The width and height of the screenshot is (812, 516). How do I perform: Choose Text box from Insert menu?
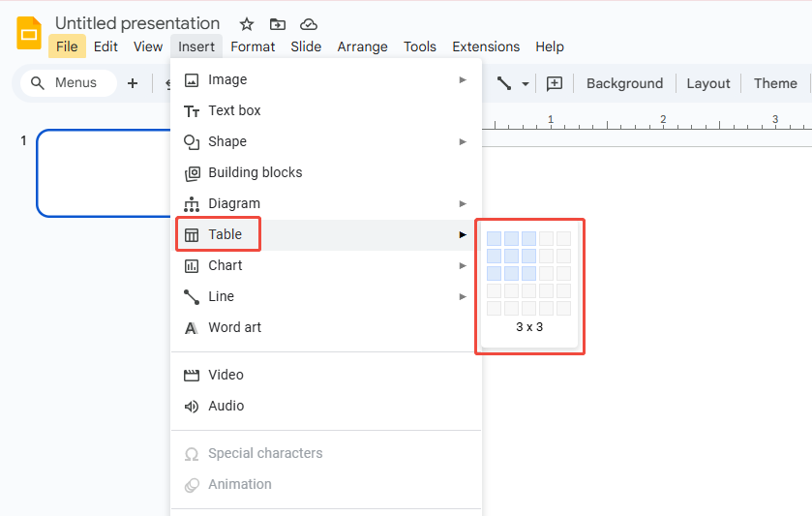tap(234, 110)
